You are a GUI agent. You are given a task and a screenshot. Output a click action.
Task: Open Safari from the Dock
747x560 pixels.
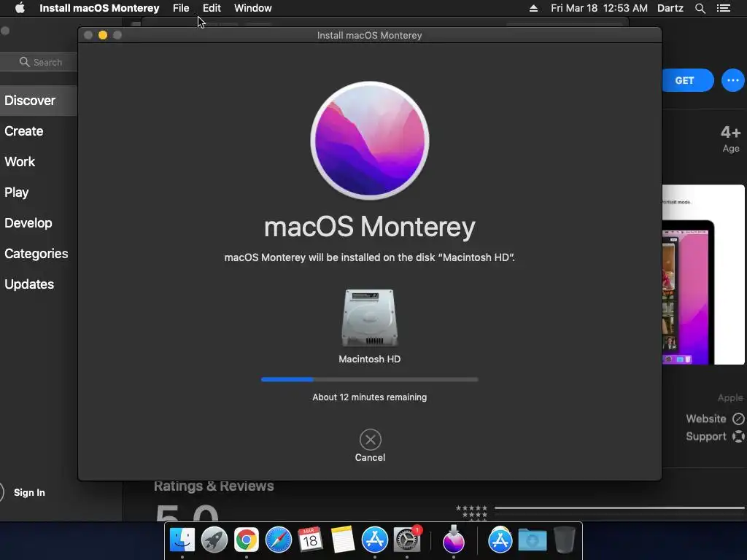tap(278, 540)
